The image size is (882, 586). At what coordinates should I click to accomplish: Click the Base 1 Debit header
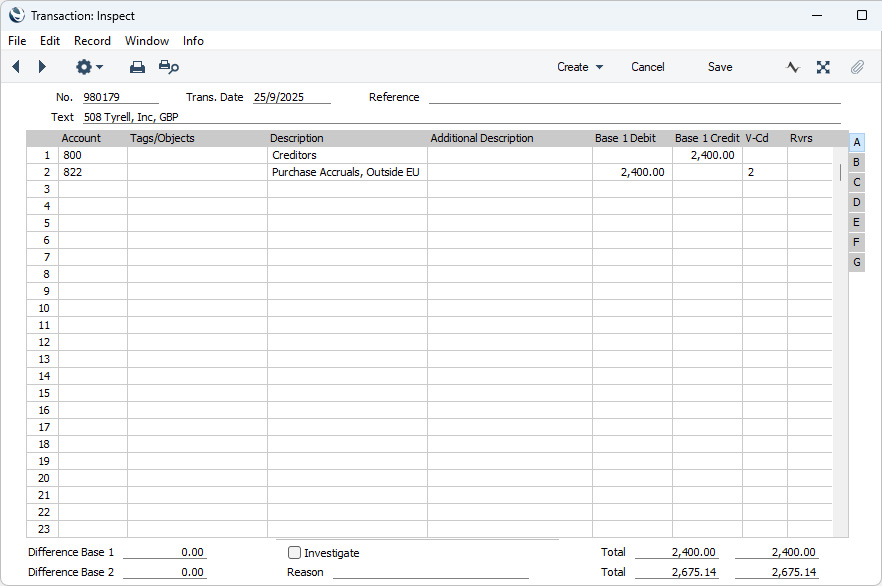(x=625, y=138)
